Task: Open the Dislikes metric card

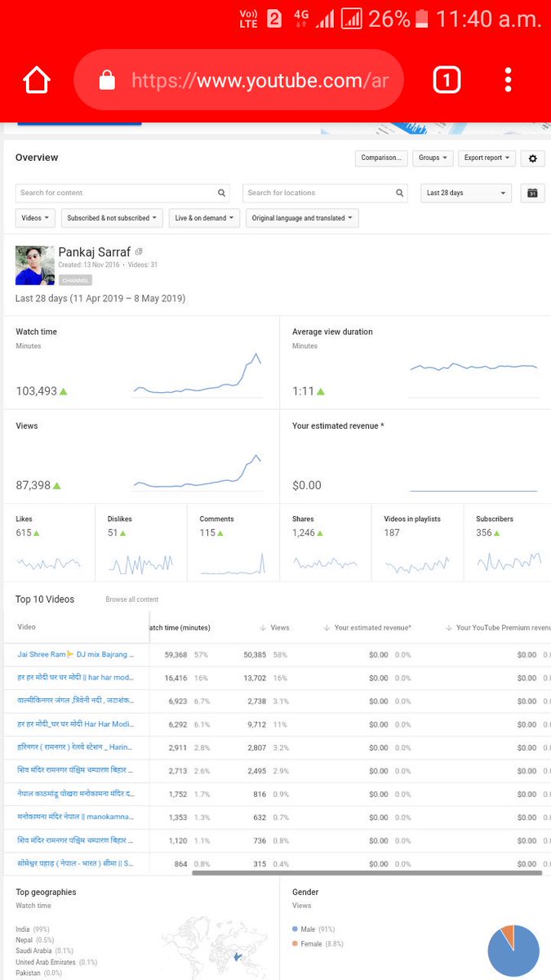Action: point(141,543)
